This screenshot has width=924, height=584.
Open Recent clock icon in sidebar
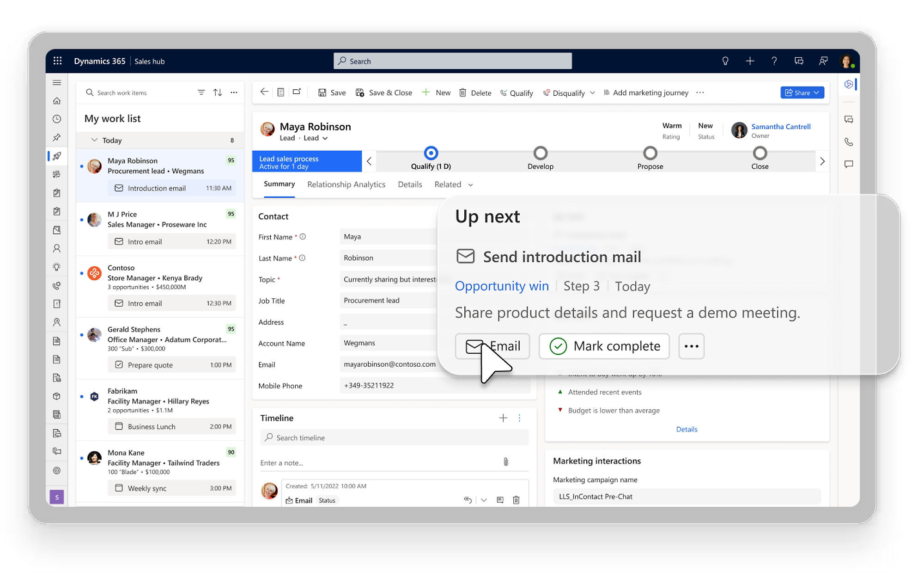click(57, 119)
